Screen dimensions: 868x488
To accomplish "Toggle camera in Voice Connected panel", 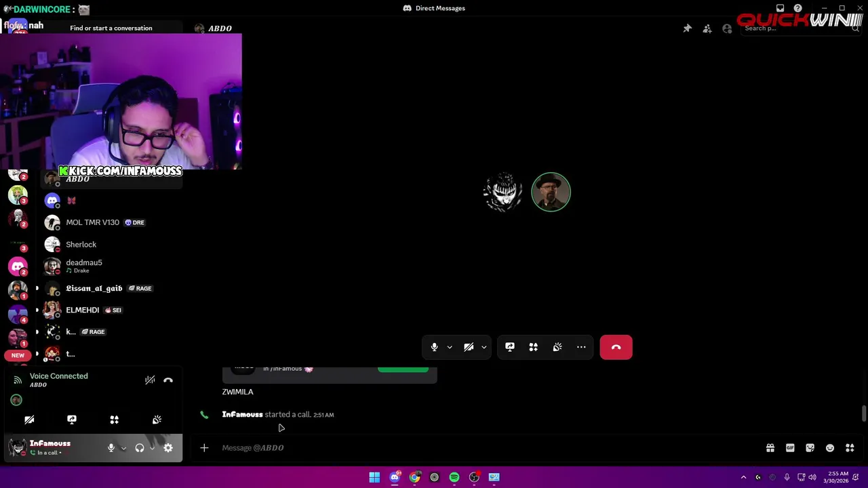I will 29,420.
